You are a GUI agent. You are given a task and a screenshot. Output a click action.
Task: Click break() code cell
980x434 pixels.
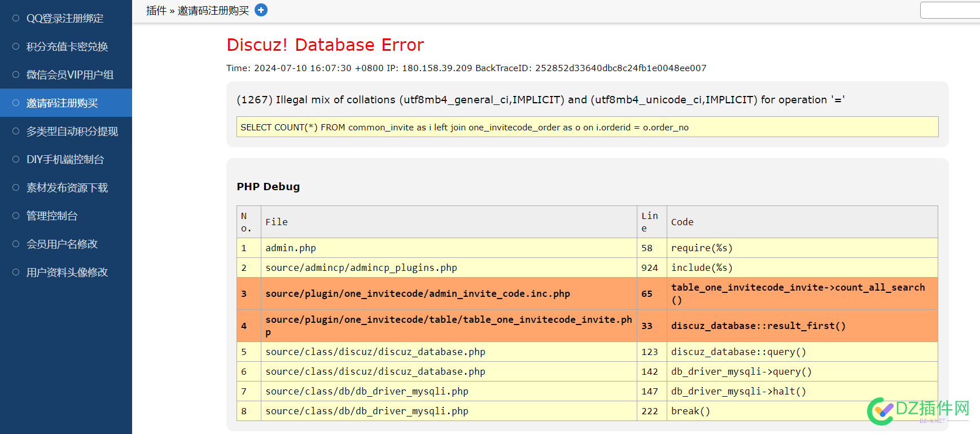pos(802,411)
